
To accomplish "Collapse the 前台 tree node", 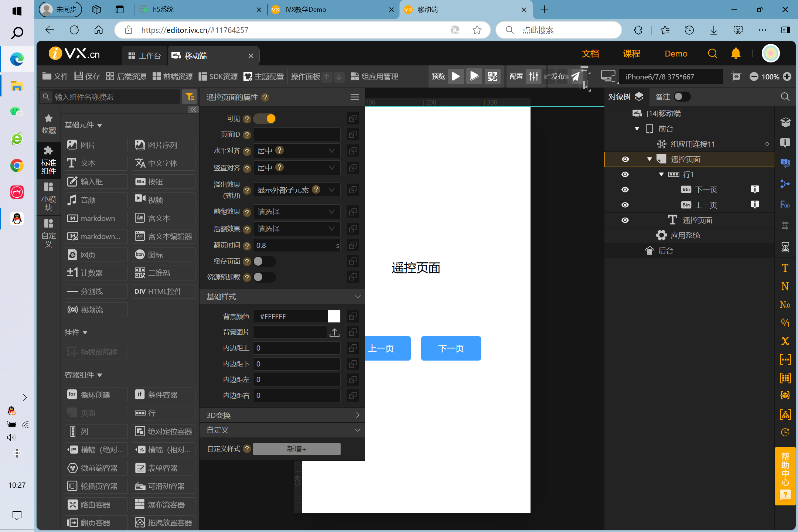I will pyautogui.click(x=637, y=129).
